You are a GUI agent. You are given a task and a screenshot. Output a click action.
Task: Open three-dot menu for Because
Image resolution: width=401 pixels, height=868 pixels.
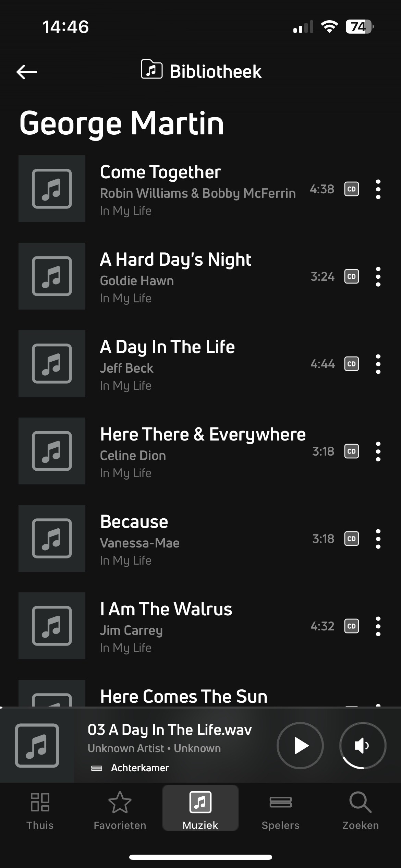(x=378, y=539)
